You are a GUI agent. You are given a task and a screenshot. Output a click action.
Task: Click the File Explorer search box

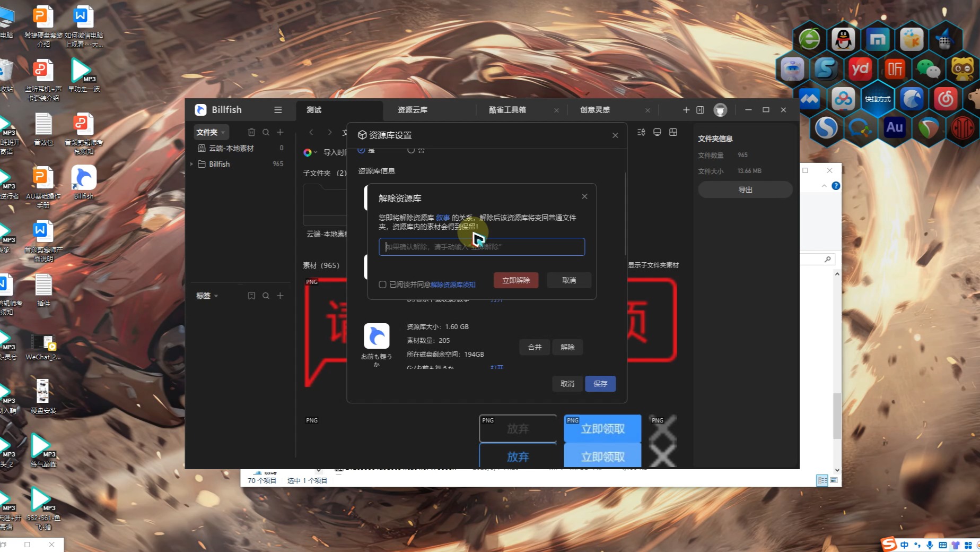tap(818, 259)
